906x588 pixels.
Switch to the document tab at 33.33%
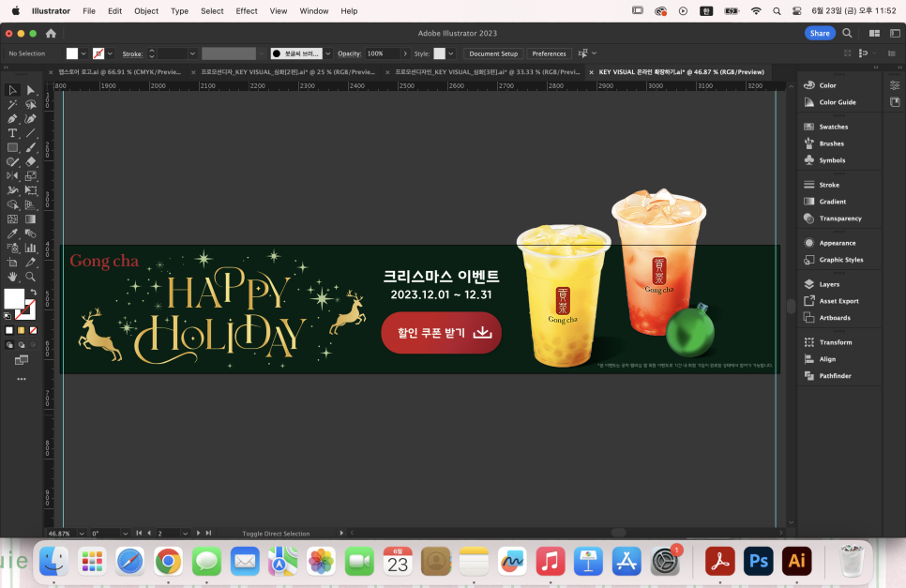[x=487, y=72]
